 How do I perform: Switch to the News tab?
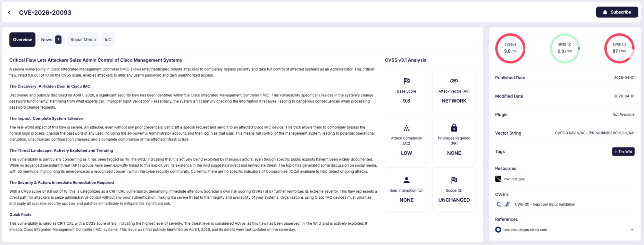(x=51, y=40)
